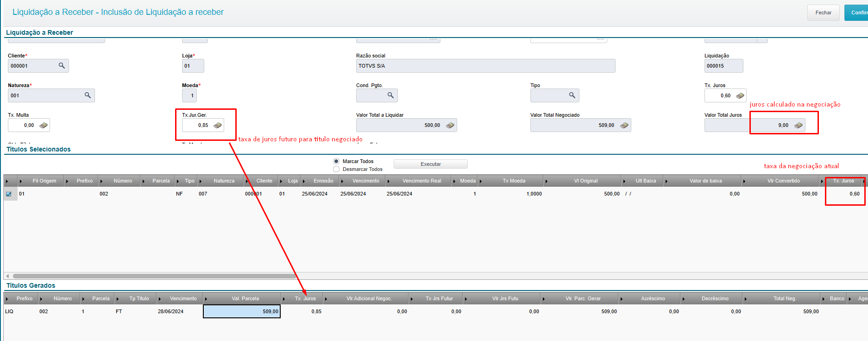Open calculator icon for Tx. Multa field
This screenshot has height=341, width=868.
(43, 126)
